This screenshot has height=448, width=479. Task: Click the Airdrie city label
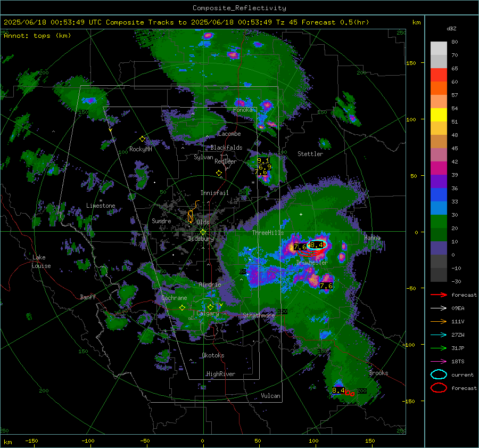coord(210,284)
